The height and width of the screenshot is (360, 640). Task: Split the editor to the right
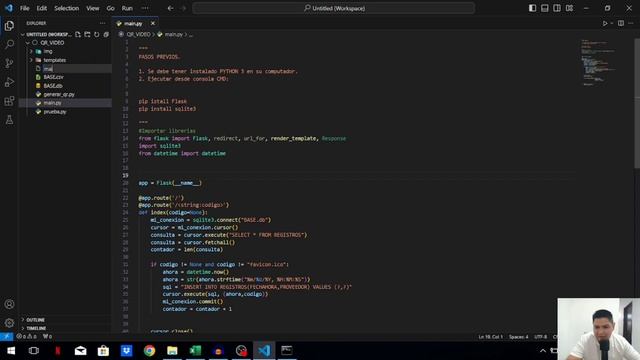[x=621, y=23]
